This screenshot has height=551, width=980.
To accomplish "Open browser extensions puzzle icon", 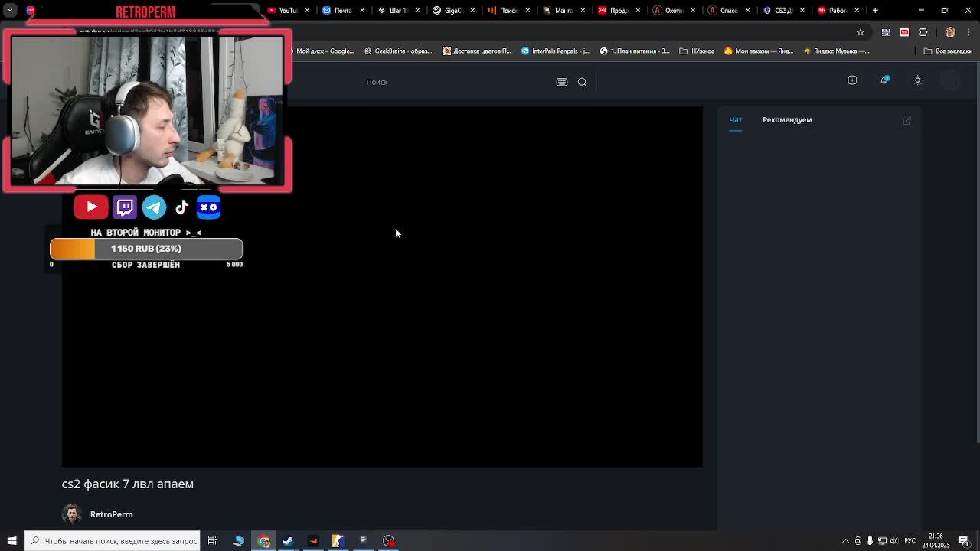I will click(923, 32).
